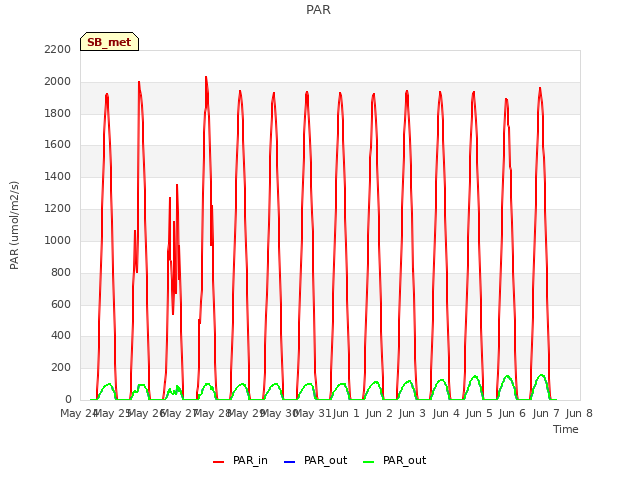Click the y-axis label 600
This screenshot has width=640, height=480.
(x=61, y=304)
